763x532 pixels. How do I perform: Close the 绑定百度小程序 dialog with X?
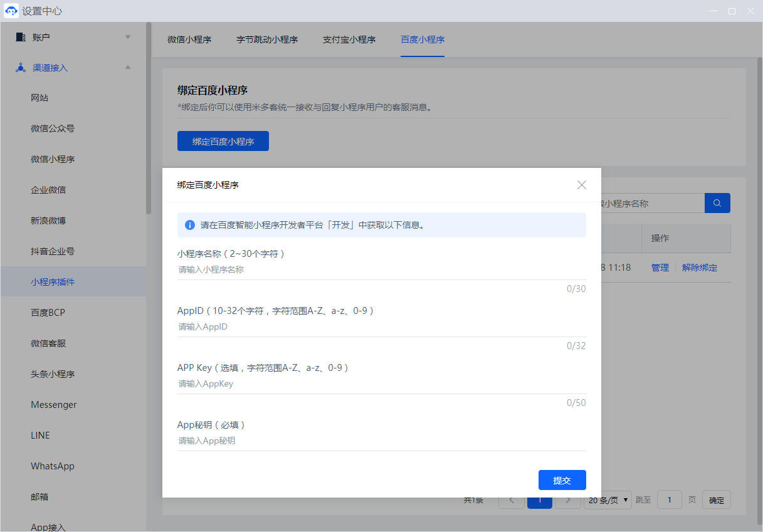[581, 185]
